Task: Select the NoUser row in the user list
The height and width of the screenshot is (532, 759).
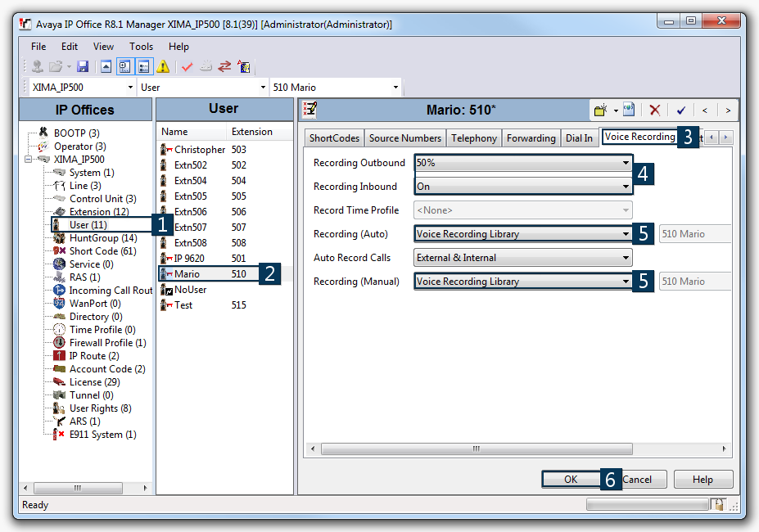Action: click(x=225, y=290)
